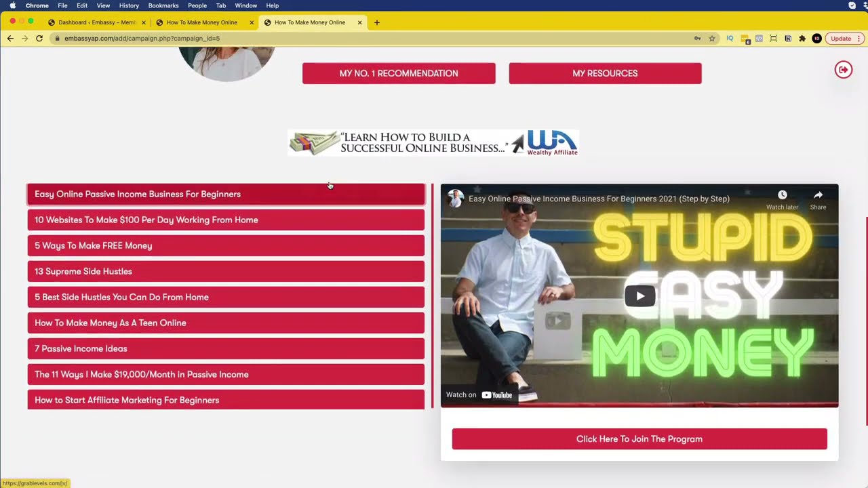Play the embedded YouTube video

(x=639, y=296)
